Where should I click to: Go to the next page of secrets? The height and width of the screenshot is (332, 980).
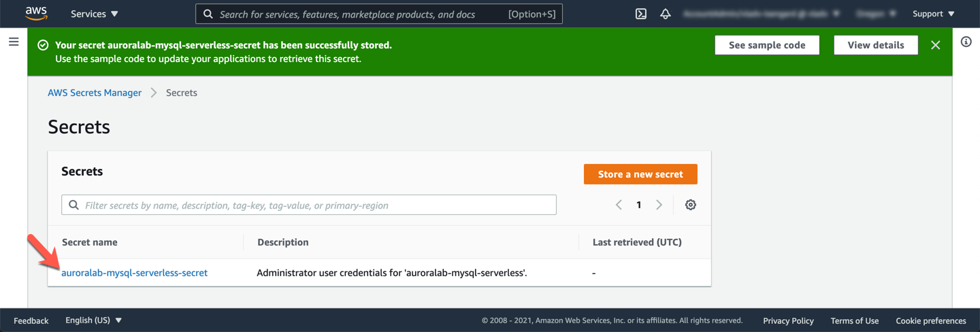click(x=659, y=205)
